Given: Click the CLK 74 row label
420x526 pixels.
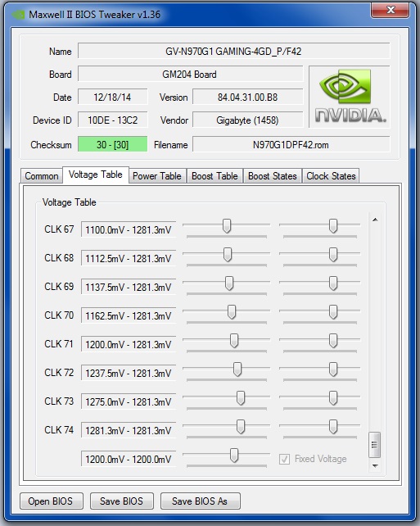Looking at the screenshot, I should click(59, 430).
